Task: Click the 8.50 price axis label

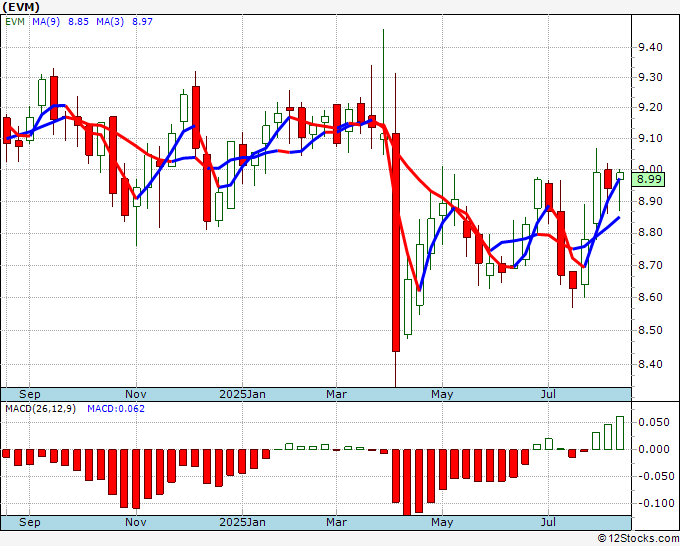Action: coord(650,330)
